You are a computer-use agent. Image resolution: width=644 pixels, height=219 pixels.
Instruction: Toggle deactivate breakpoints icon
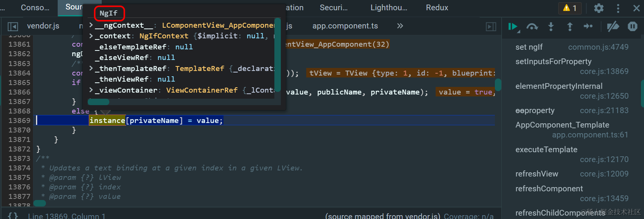[x=613, y=27]
